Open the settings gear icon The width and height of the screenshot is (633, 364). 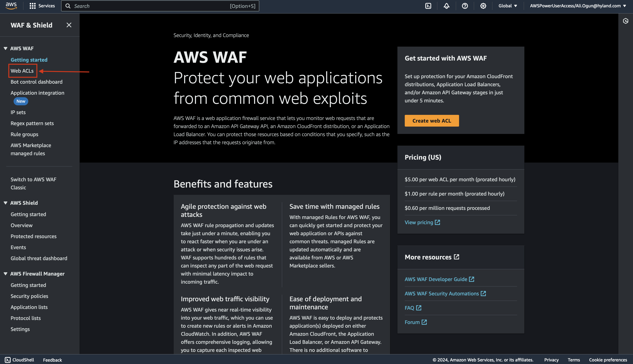coord(483,6)
